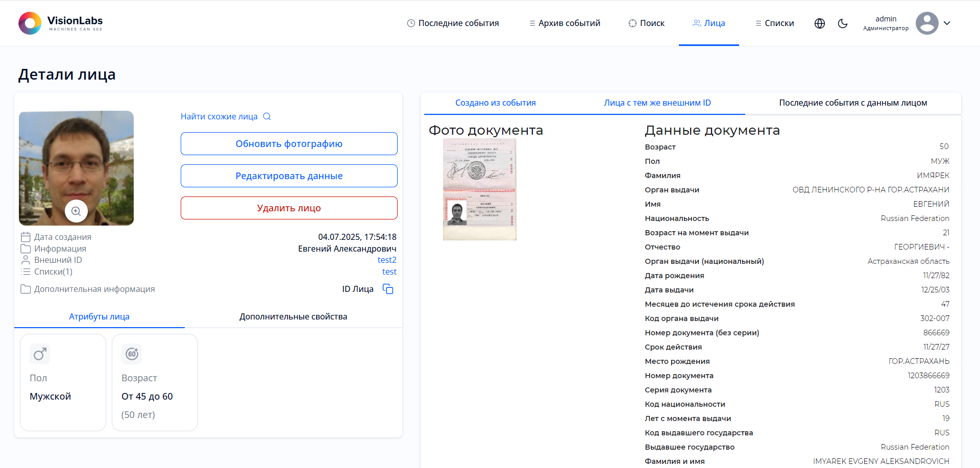This screenshot has height=468, width=980.
Task: Open the passport document photo thumbnail
Action: [x=479, y=189]
